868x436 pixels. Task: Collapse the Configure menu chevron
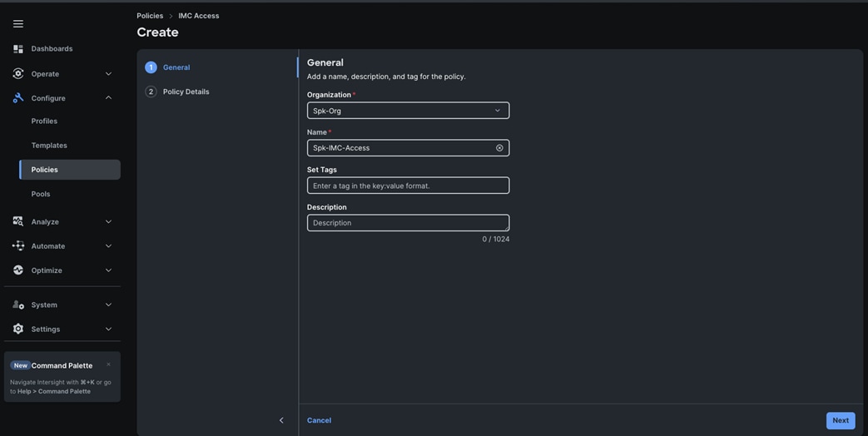[x=108, y=98]
